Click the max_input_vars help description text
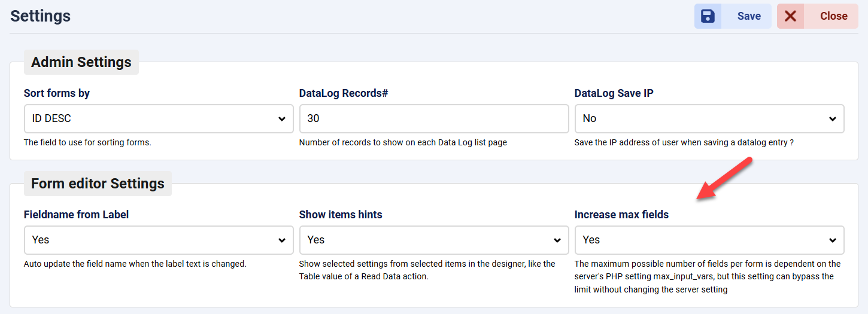868x314 pixels. [x=707, y=276]
